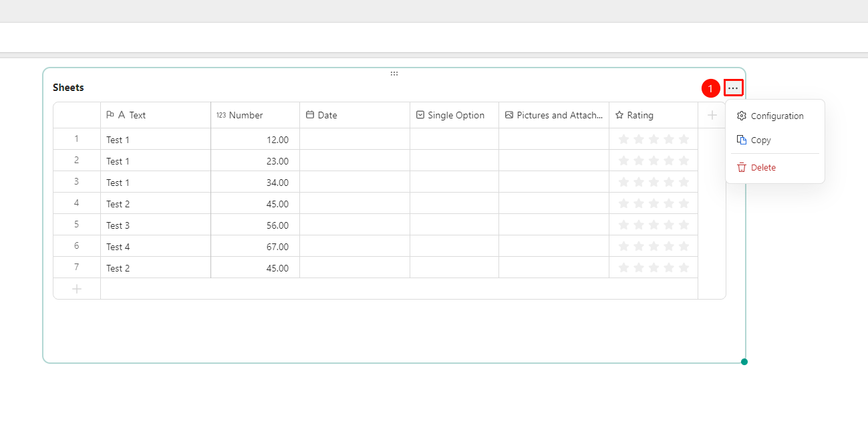Click the 45.00 cell in row 4

pyautogui.click(x=255, y=203)
